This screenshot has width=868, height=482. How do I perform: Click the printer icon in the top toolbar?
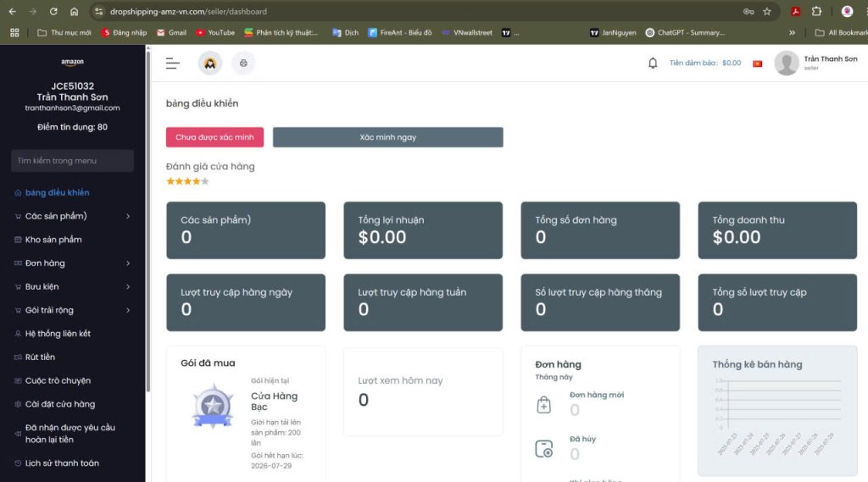243,63
